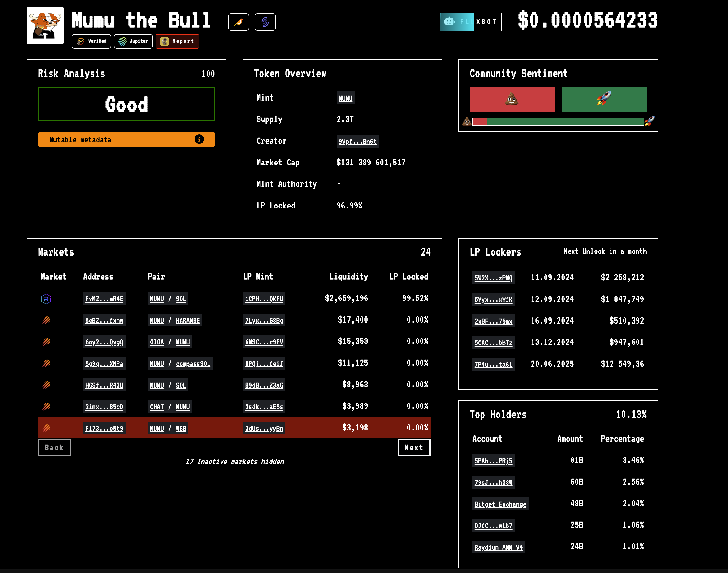This screenshot has height=573, width=728.
Task: Vote with the poop emoji button
Action: [512, 99]
